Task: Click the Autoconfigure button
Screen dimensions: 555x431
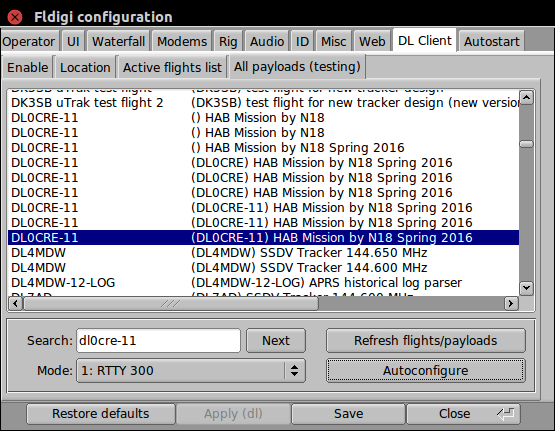Action: coord(425,370)
